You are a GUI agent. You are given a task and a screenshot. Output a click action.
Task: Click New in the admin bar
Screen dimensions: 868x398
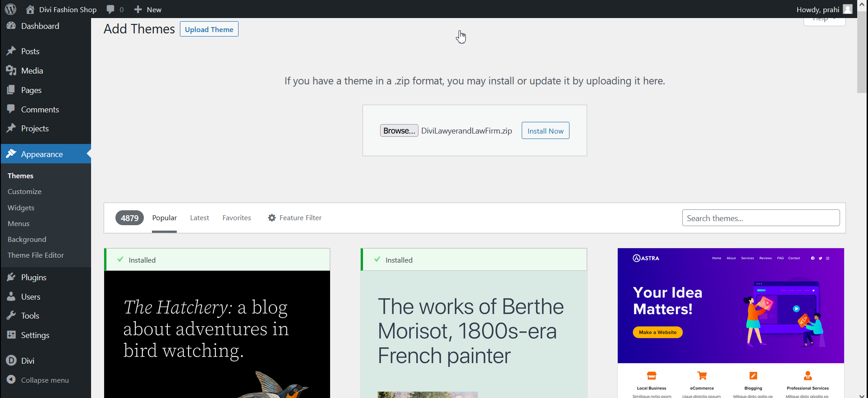[154, 9]
